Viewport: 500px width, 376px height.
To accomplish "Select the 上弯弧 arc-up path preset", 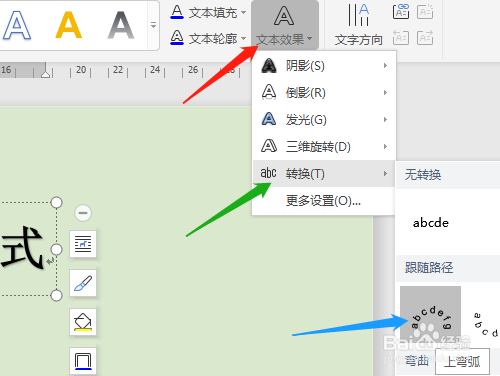I will click(x=430, y=316).
